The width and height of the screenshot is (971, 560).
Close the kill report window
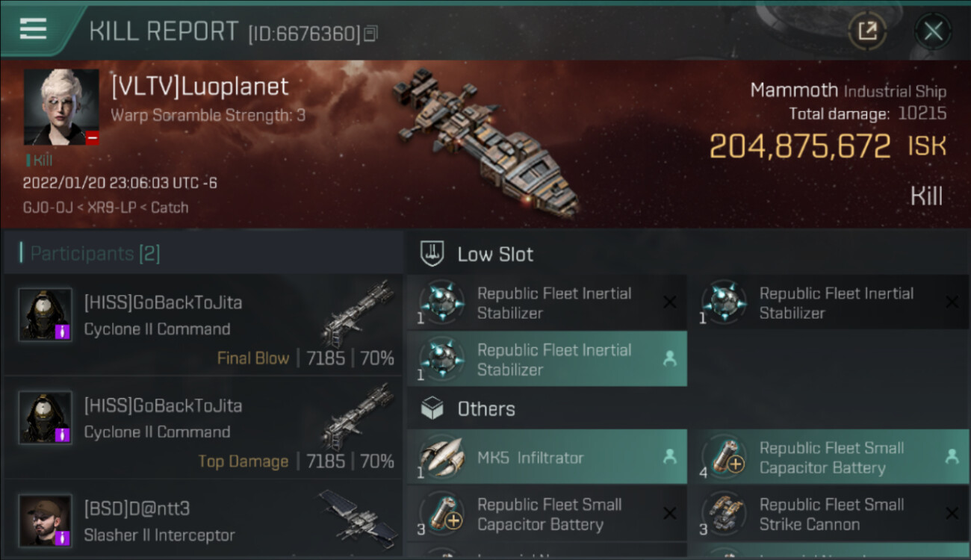933,31
